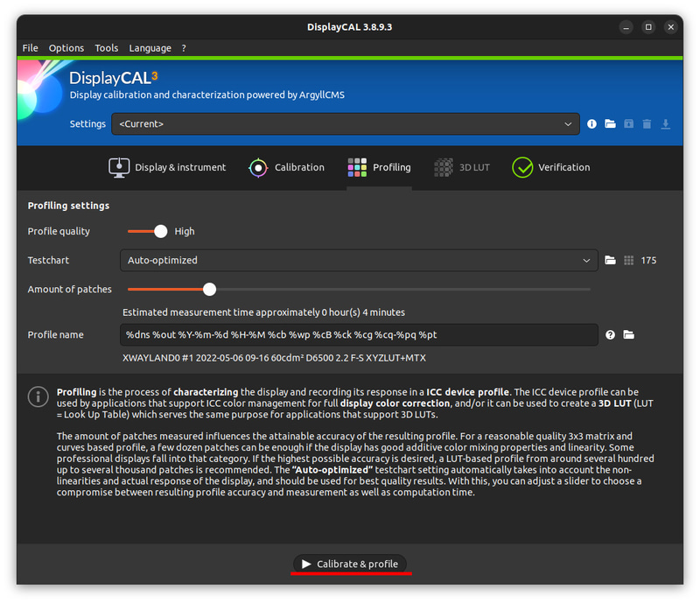This screenshot has width=700, height=603.
Task: Show settings info icon next to Settings dropdown
Action: (591, 123)
